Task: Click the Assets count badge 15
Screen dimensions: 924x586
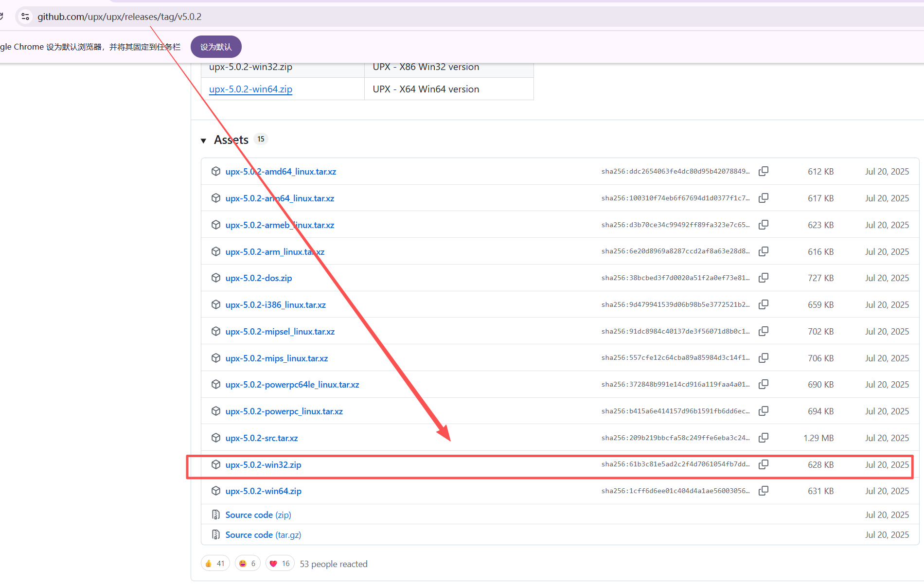Action: (x=261, y=139)
